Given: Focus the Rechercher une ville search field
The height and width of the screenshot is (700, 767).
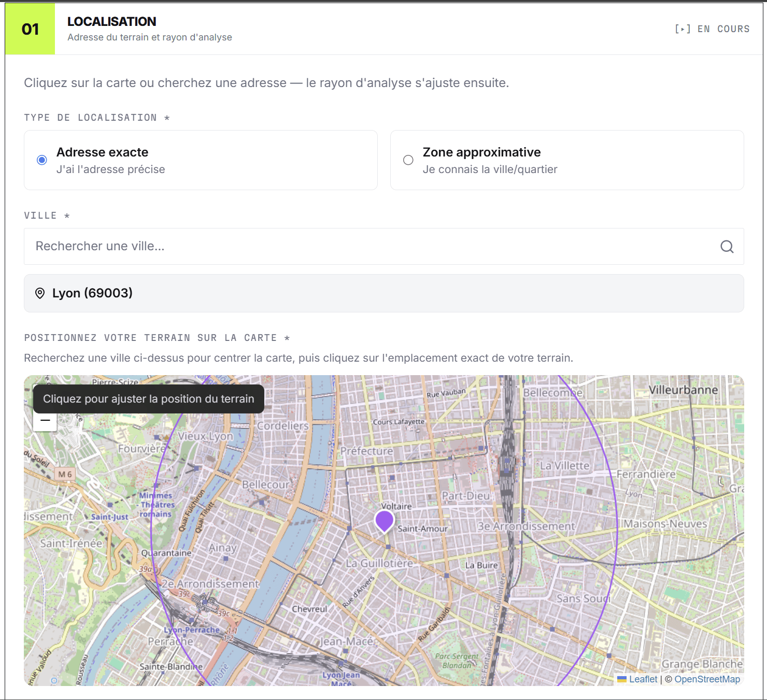Looking at the screenshot, I should (383, 247).
